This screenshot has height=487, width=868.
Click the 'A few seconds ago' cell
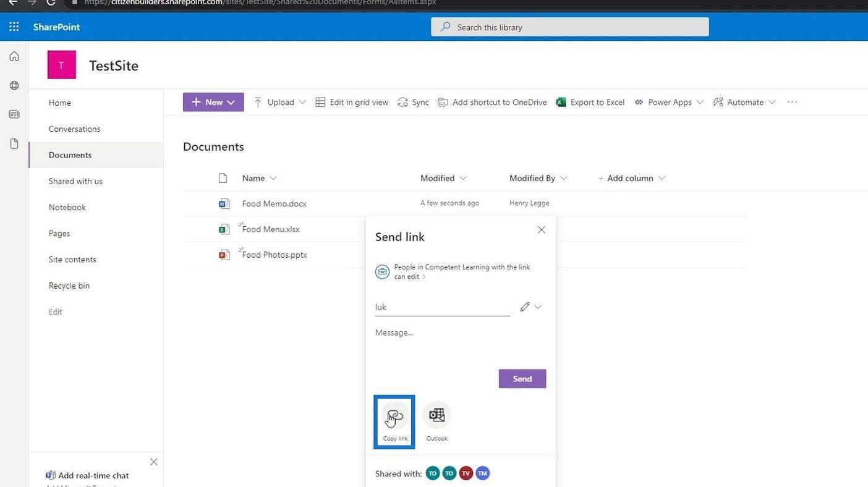(x=449, y=203)
